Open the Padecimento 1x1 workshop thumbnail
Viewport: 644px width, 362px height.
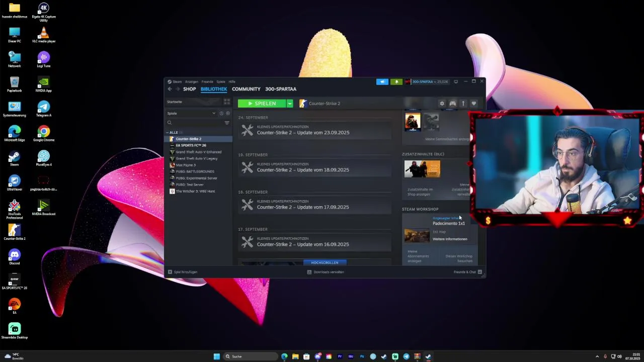click(x=417, y=235)
